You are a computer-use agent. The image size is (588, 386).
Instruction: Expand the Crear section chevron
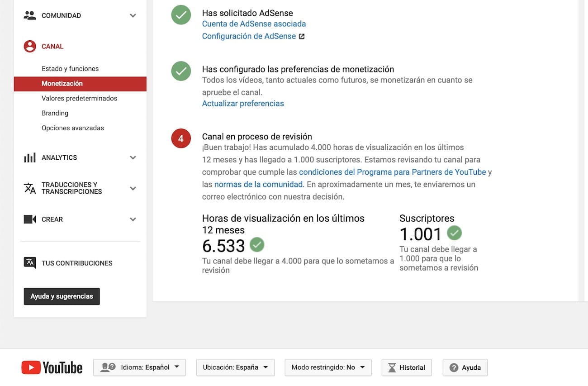click(x=133, y=219)
